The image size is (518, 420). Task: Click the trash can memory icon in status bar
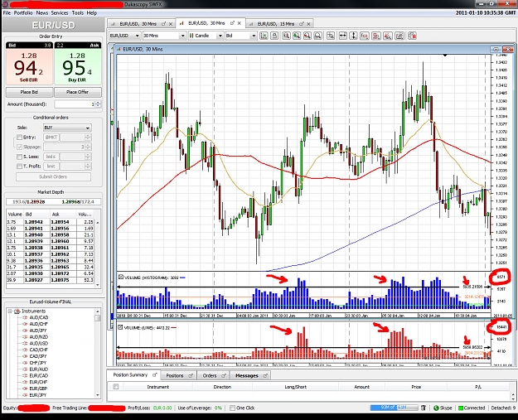(424, 408)
